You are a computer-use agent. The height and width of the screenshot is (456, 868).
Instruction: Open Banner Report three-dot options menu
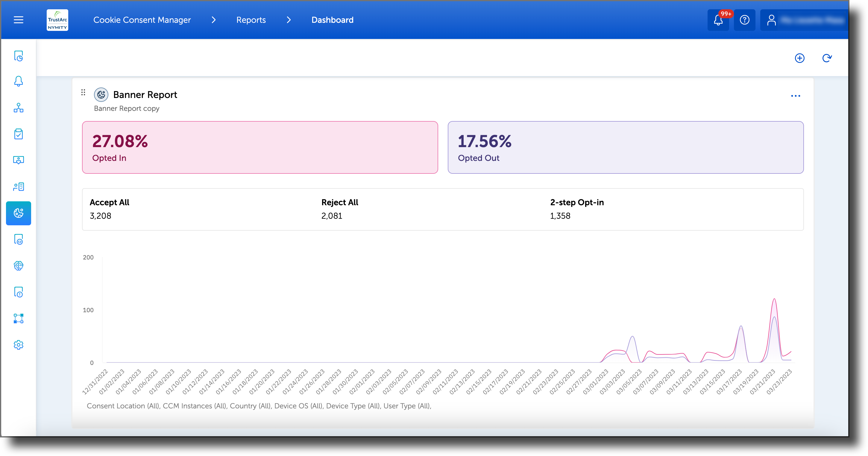click(x=795, y=96)
